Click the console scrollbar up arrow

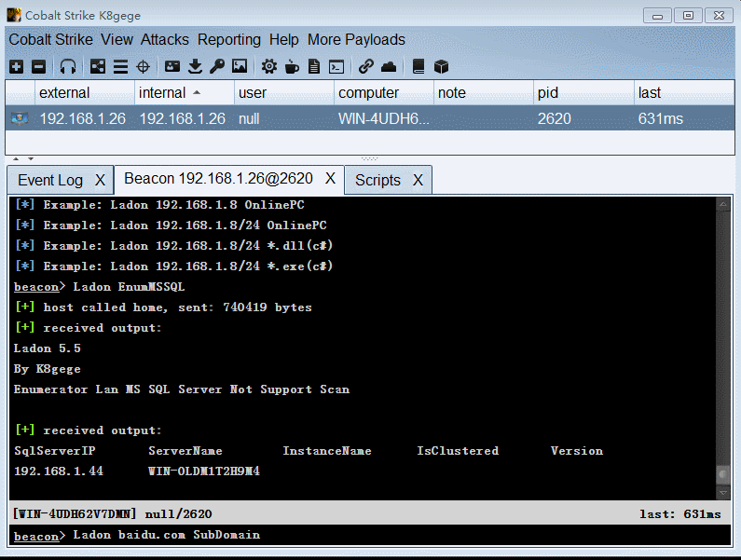[x=722, y=205]
